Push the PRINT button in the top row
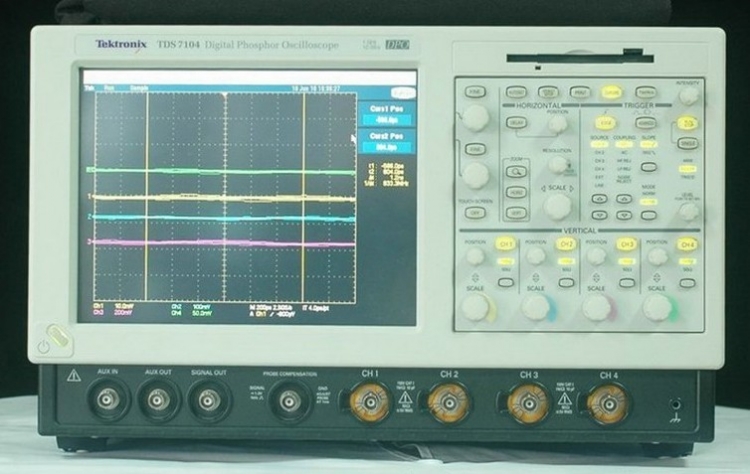Screen dimensions: 750x474 click(580, 92)
